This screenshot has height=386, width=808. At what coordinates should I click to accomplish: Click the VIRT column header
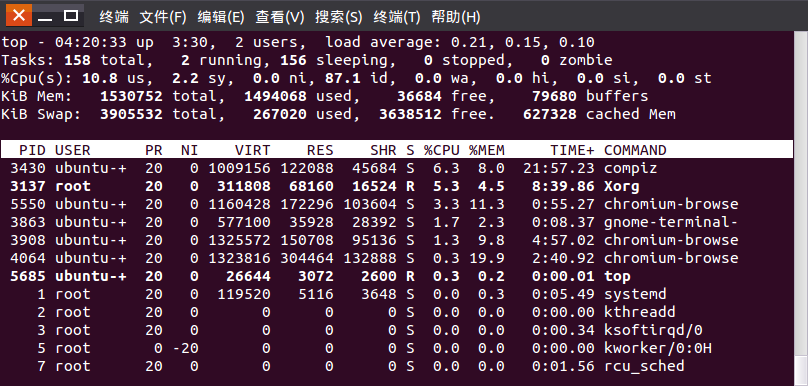[x=252, y=150]
